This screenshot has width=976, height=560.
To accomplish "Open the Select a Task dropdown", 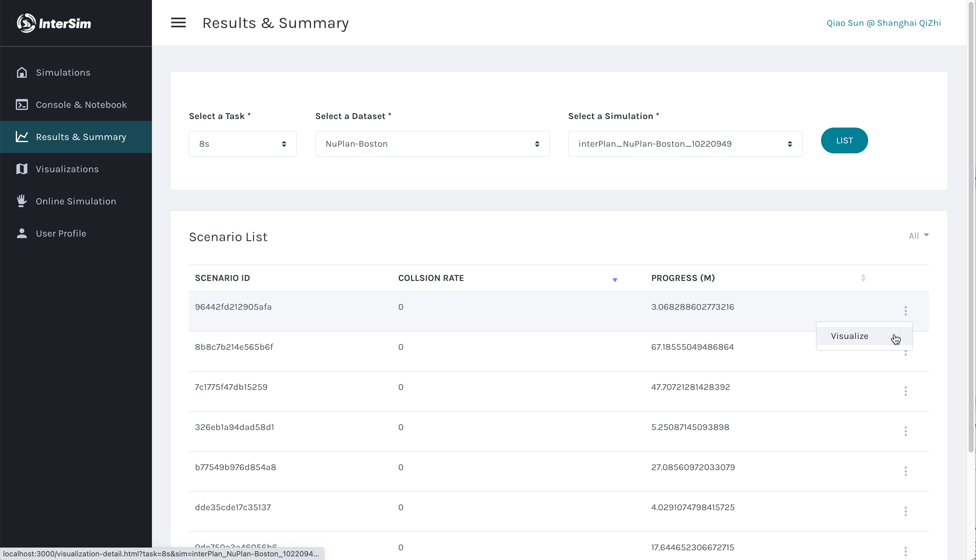I will [x=242, y=144].
